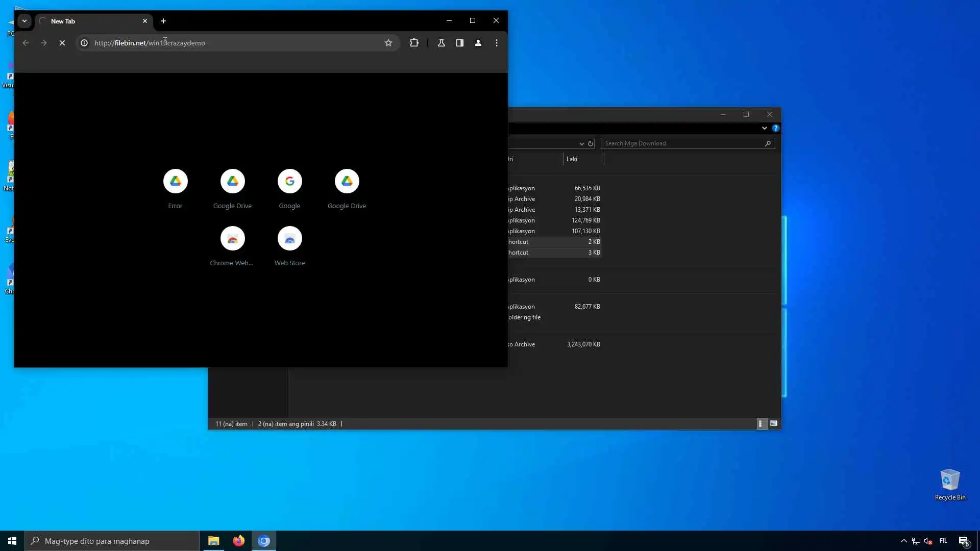980x551 pixels.
Task: Open Chrome Labs flask icon
Action: pyautogui.click(x=442, y=43)
